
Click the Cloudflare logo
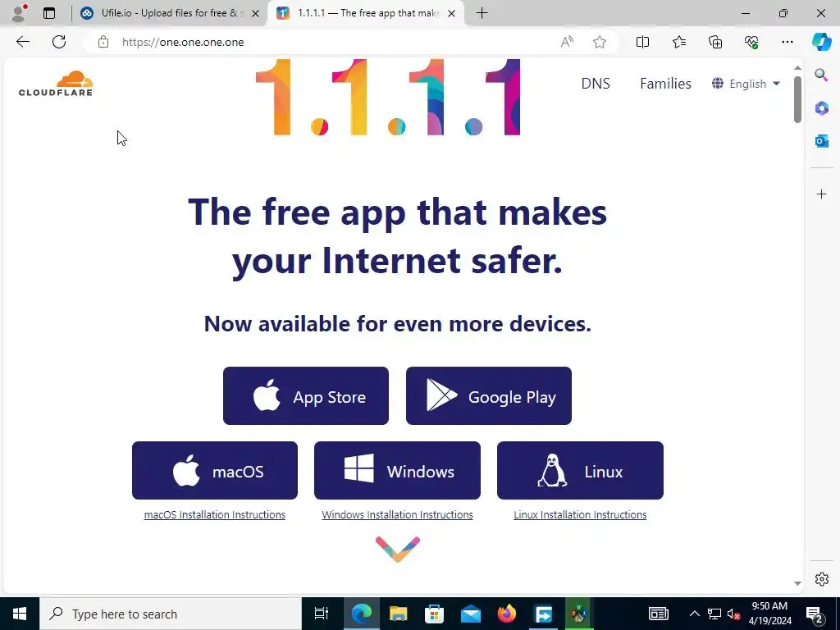click(x=56, y=83)
